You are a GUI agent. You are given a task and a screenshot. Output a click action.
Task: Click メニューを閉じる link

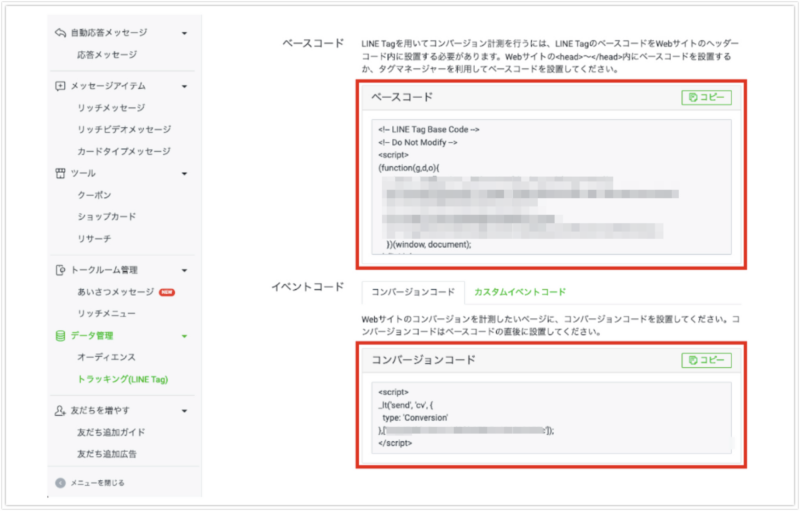[x=97, y=483]
